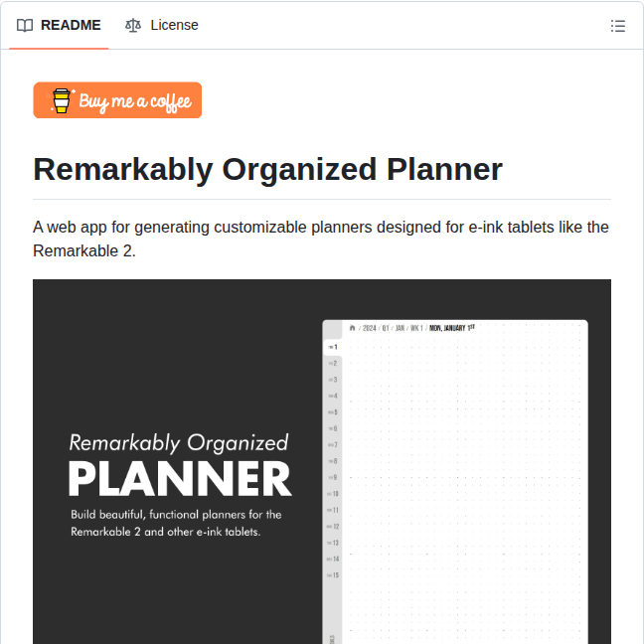Open the README tab
644x644 pixels.
tap(60, 25)
